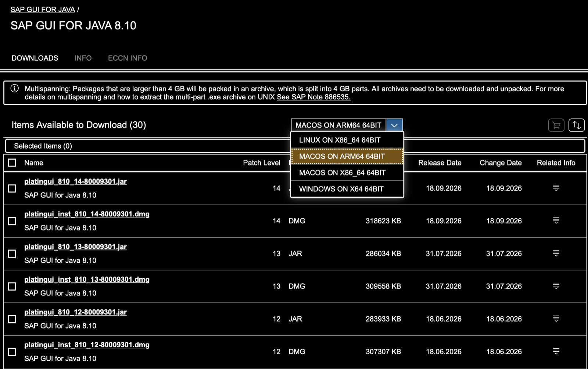Go to SAP GUI FOR JAVA breadcrumb
This screenshot has height=369, width=588.
click(43, 10)
